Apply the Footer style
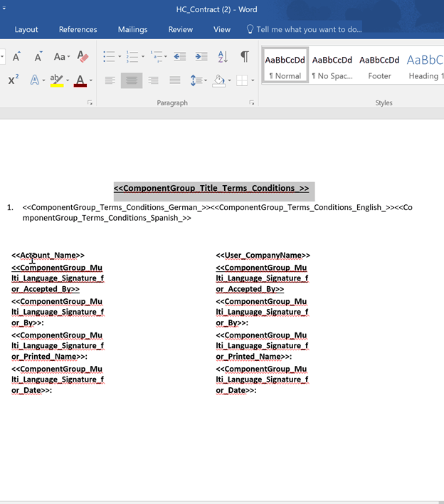444x504 pixels. coord(379,65)
